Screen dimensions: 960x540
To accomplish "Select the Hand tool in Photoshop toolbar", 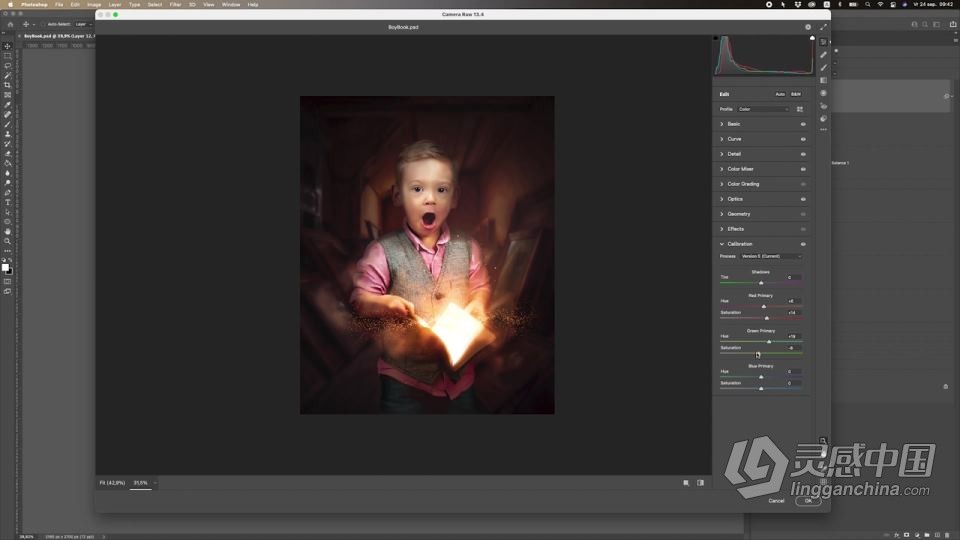I will pyautogui.click(x=7, y=232).
